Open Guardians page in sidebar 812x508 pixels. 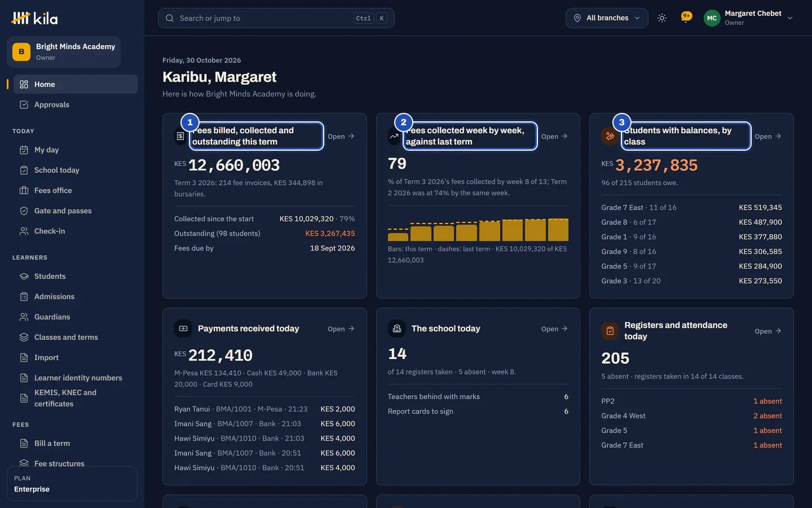pyautogui.click(x=76, y=317)
